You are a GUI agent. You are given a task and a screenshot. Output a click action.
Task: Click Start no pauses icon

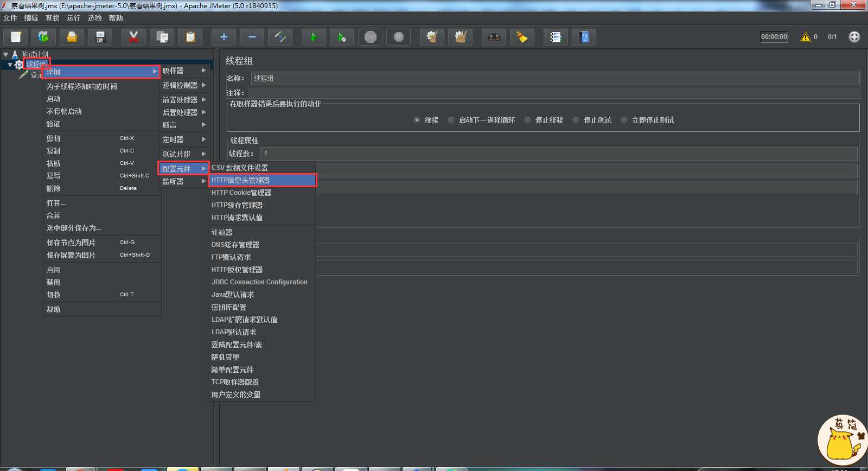coord(342,37)
